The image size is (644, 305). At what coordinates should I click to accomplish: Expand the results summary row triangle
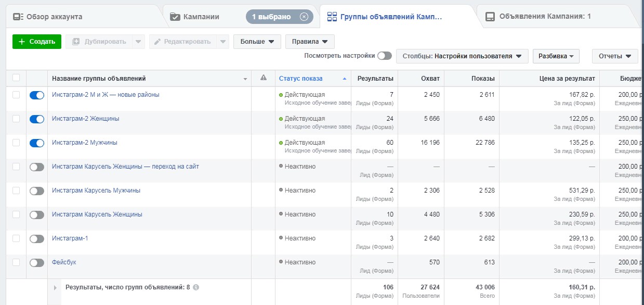coord(56,287)
